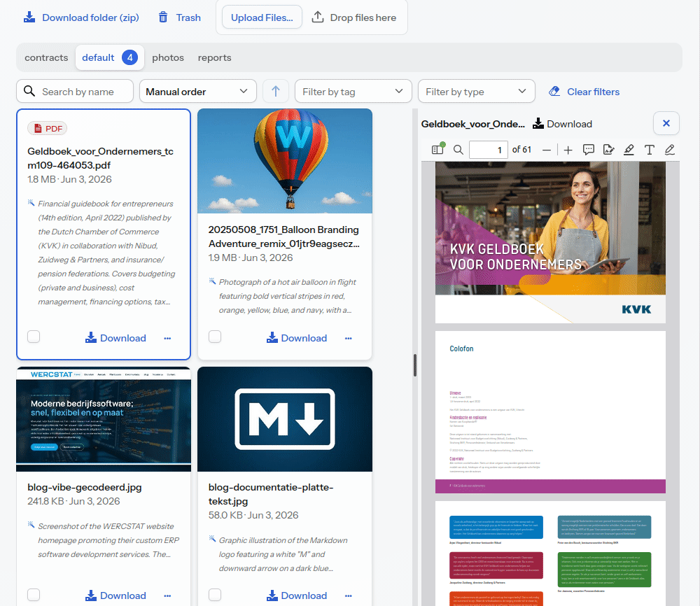Open the WERCSTAT website screenshot thumbnail
700x606 pixels.
tap(104, 419)
